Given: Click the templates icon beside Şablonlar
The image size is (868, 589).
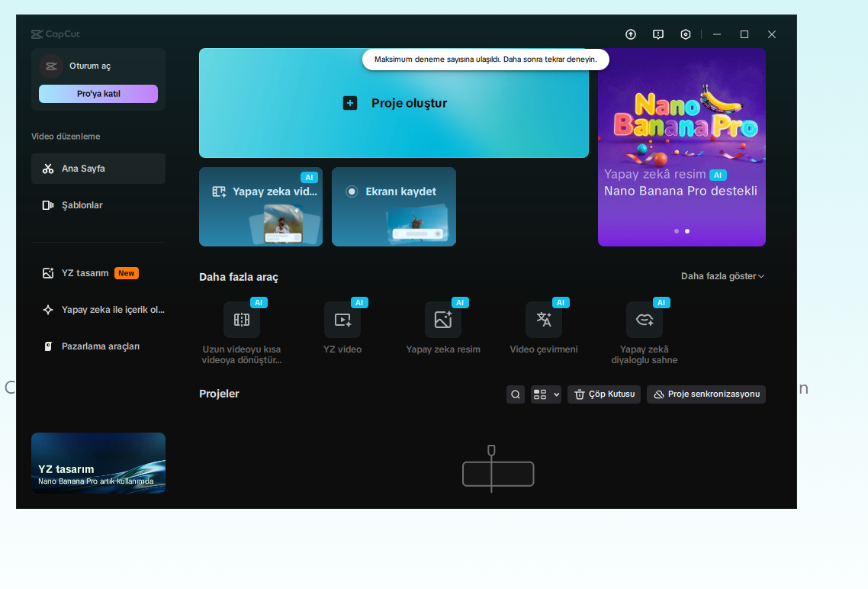Looking at the screenshot, I should click(x=48, y=204).
